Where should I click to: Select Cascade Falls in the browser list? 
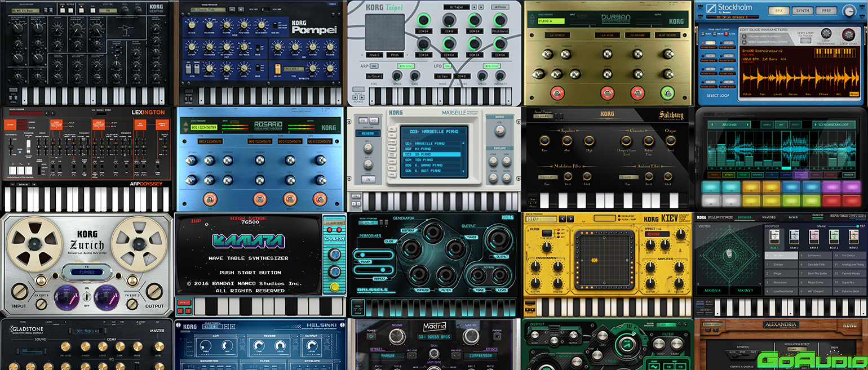coord(816,264)
